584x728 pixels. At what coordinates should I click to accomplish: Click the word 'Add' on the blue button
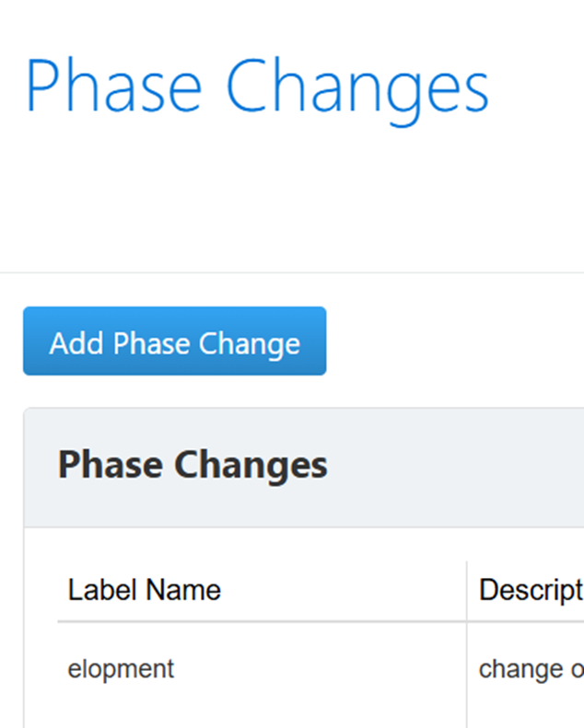(x=76, y=343)
